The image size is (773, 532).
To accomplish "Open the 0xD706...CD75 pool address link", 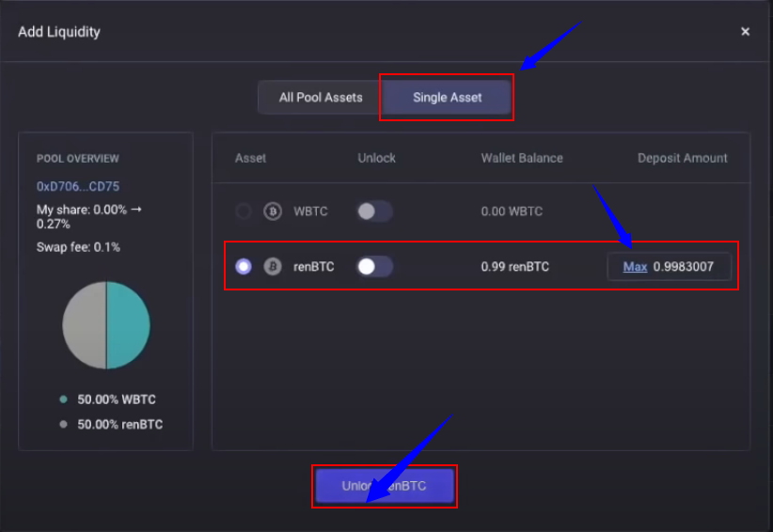I will pos(78,186).
